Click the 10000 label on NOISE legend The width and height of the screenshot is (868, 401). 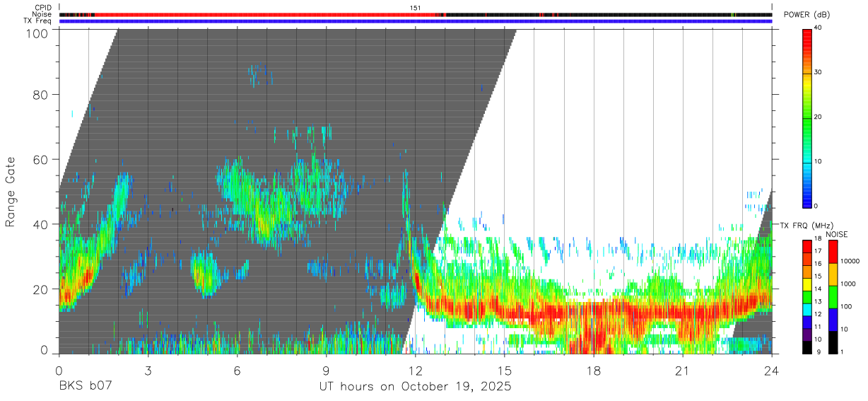coord(851,261)
